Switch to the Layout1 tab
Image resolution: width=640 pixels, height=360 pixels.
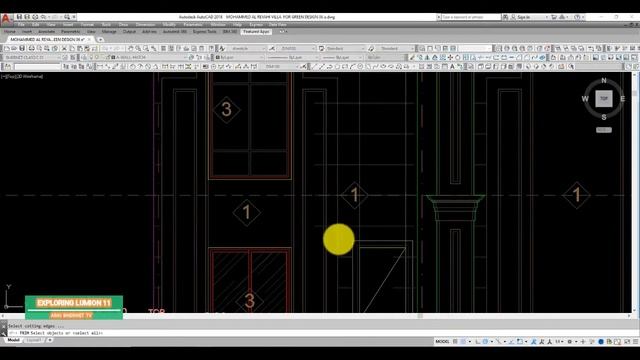click(x=34, y=340)
